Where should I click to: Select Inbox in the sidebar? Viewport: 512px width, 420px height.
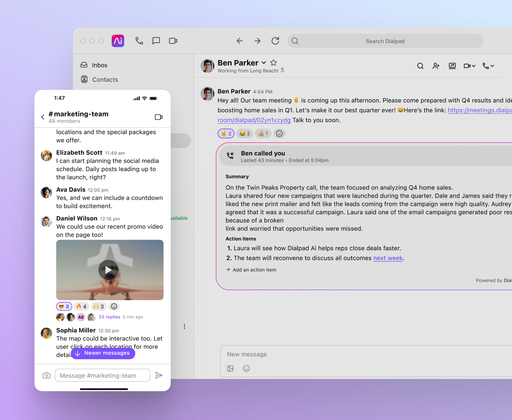click(x=100, y=65)
